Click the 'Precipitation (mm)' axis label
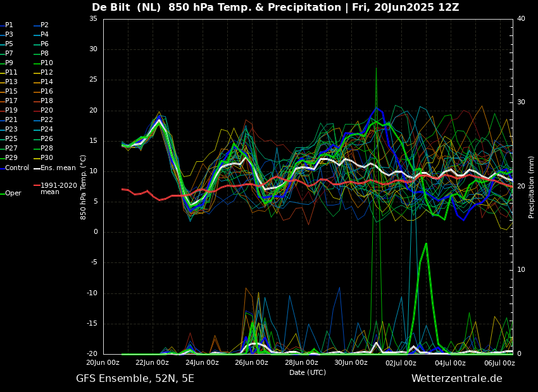 531,187
